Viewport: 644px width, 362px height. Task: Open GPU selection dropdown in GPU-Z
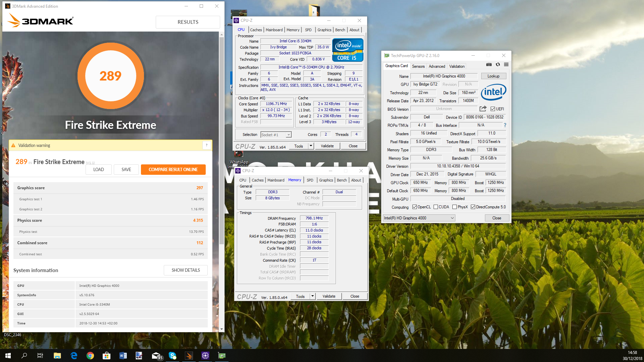click(419, 218)
